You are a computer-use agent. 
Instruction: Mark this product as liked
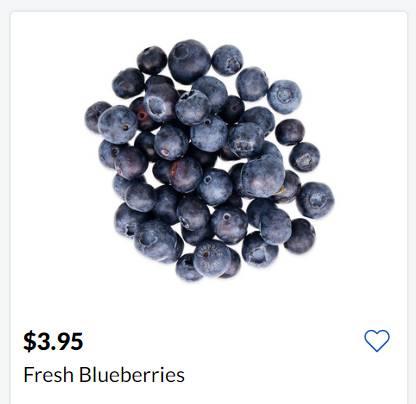coord(377,341)
